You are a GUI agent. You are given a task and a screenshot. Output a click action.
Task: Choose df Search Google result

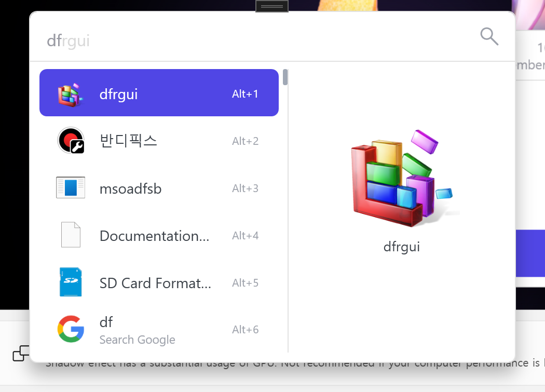click(159, 330)
